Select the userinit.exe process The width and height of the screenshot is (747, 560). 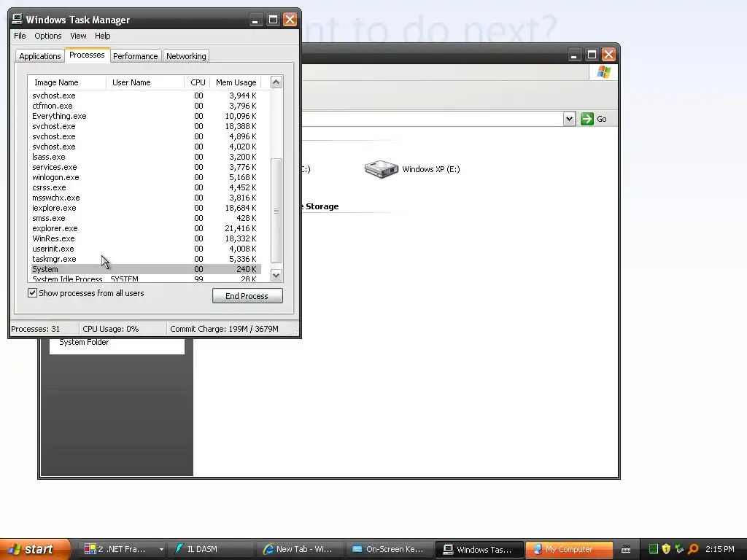click(x=146, y=249)
